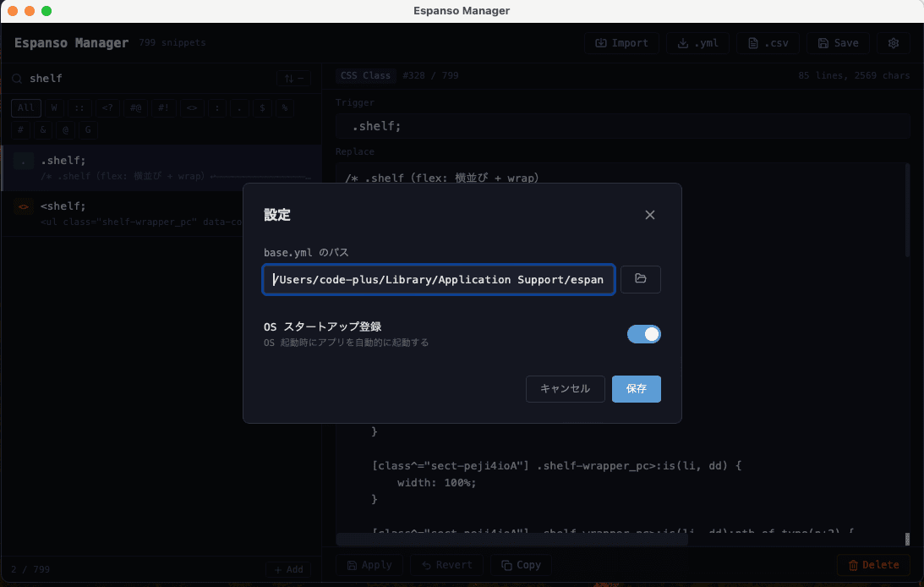Click the Add snippet button
Viewport: 924px width, 587px height.
coord(288,569)
